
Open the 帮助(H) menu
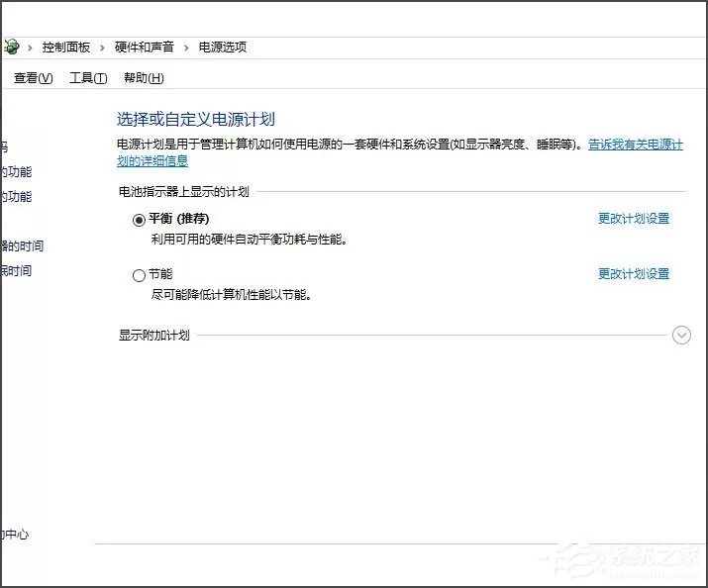[144, 78]
